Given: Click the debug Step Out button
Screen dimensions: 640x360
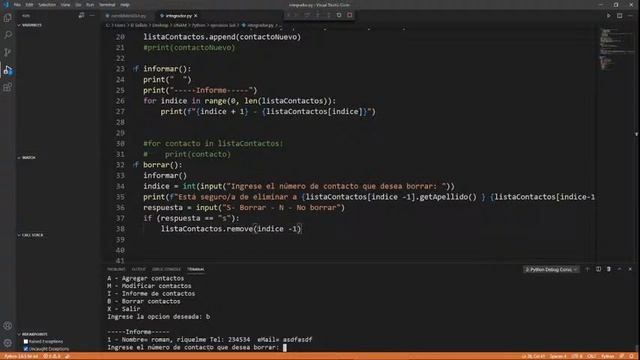Looking at the screenshot, I should (329, 15).
